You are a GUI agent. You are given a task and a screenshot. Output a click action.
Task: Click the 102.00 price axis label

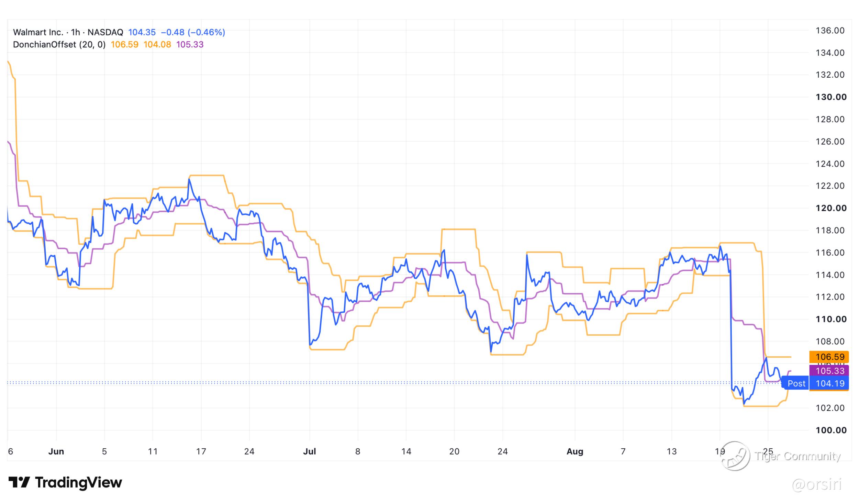coord(830,408)
